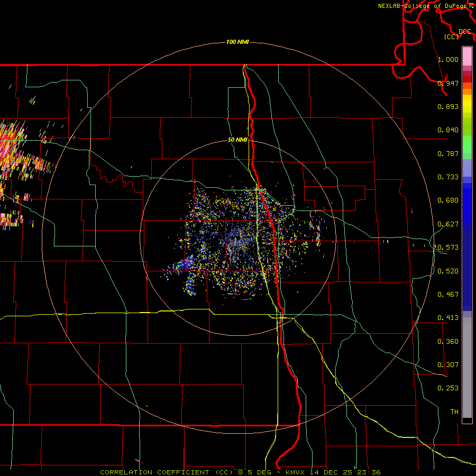The height and width of the screenshot is (476, 476).
Task: Click the 0.627 legend value
Action: (448, 224)
